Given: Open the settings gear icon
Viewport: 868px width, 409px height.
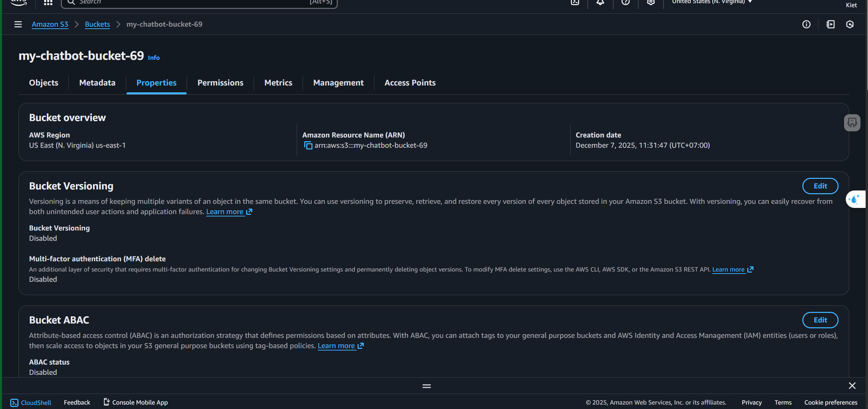Looking at the screenshot, I should 651,2.
